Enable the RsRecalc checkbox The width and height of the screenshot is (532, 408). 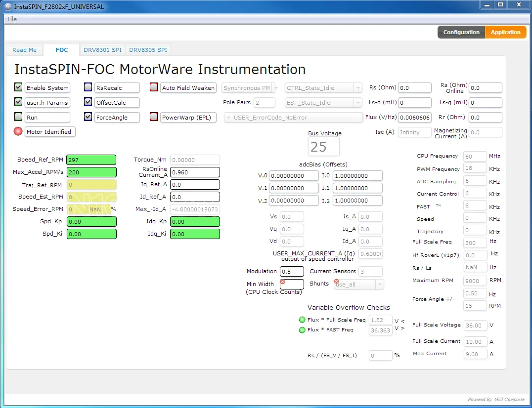click(88, 87)
